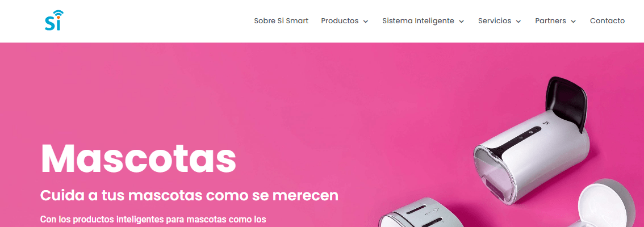This screenshot has width=644, height=227.
Task: Open the Sobre Si Smart page
Action: 281,21
